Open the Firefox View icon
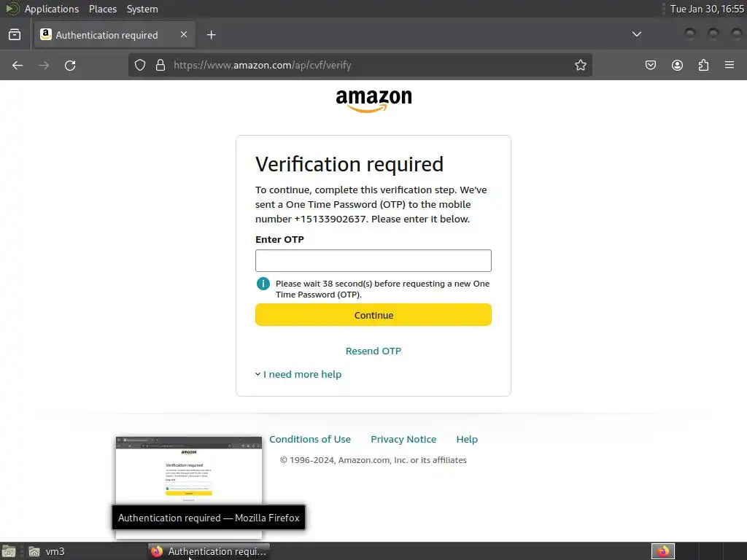747x560 pixels. tap(15, 34)
